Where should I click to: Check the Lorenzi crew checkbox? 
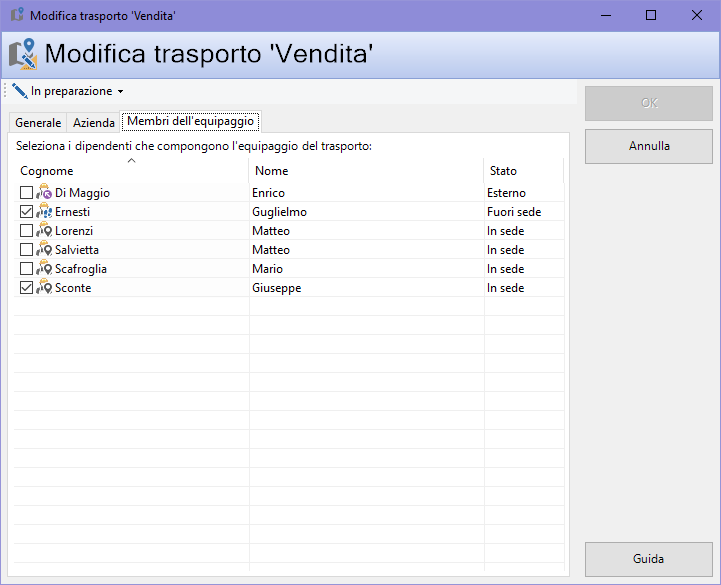[26, 230]
